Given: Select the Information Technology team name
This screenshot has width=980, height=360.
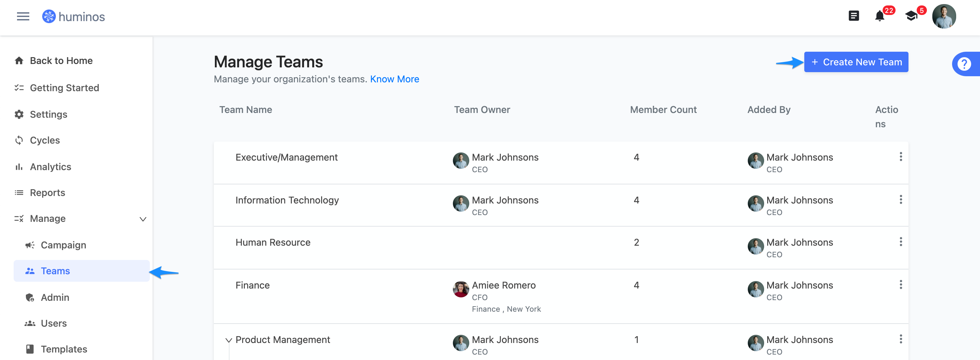Looking at the screenshot, I should point(287,200).
